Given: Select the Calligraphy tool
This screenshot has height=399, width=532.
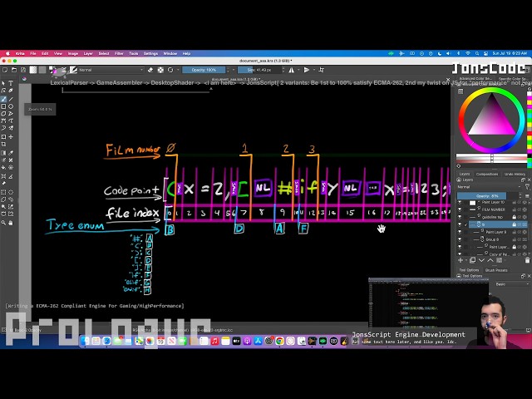Looking at the screenshot, I should click(11, 91).
